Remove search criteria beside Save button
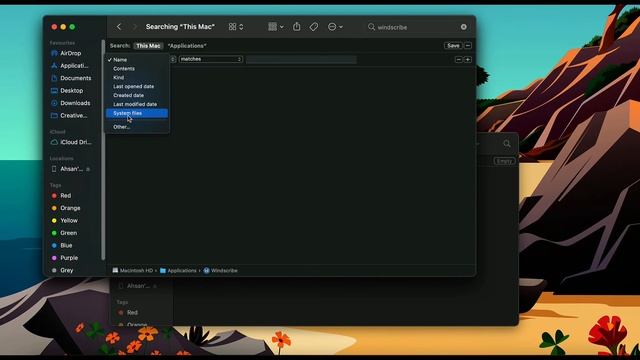Image resolution: width=640 pixels, height=360 pixels. pyautogui.click(x=468, y=46)
